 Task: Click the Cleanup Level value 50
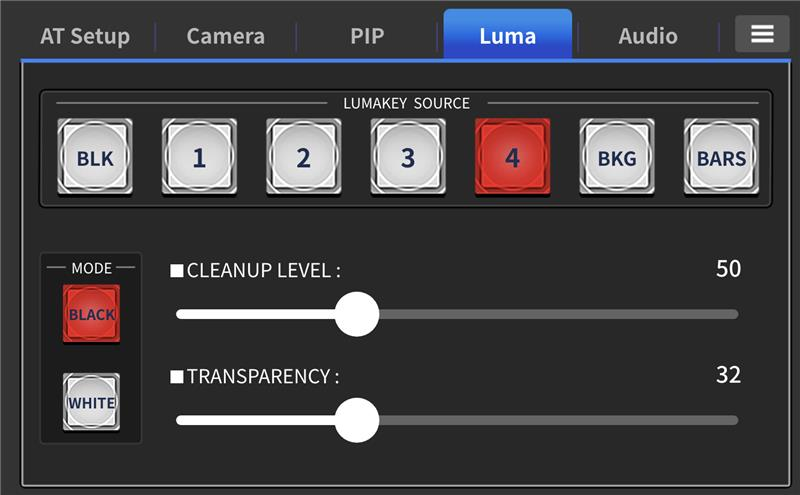pos(728,269)
